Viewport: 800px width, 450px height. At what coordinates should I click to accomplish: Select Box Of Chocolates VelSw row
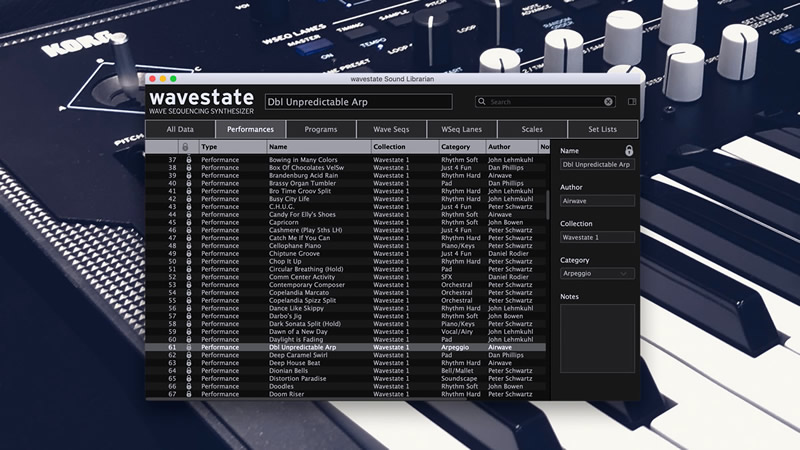click(345, 167)
